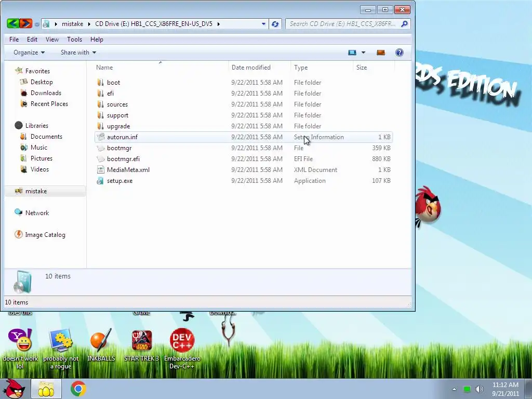The width and height of the screenshot is (532, 399).
Task: Open the Videos library
Action: pyautogui.click(x=39, y=169)
